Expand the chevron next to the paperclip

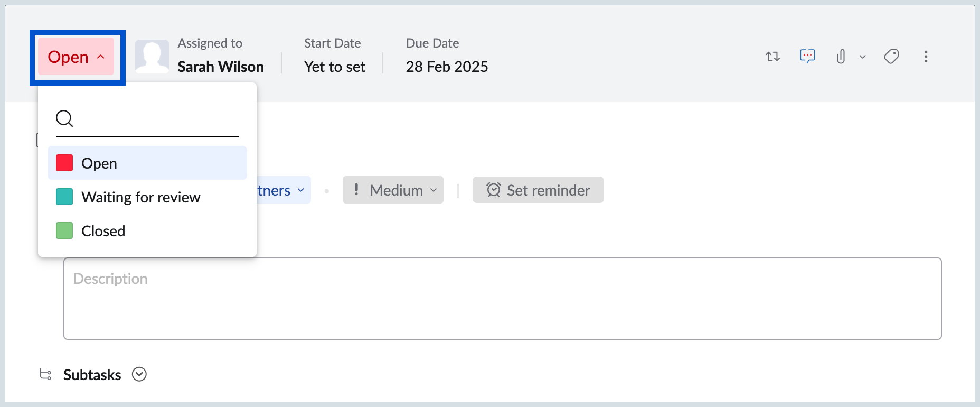[863, 57]
